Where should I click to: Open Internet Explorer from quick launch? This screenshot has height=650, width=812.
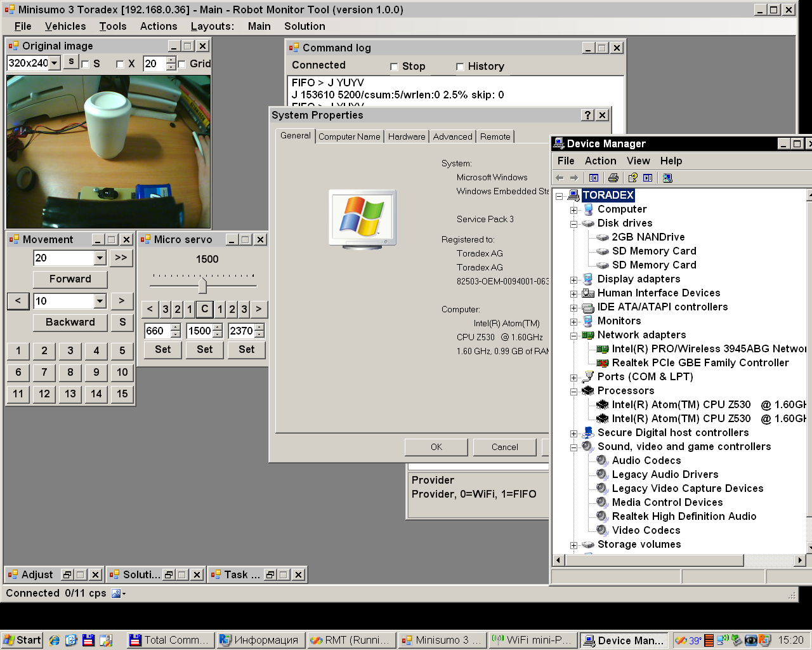[55, 640]
